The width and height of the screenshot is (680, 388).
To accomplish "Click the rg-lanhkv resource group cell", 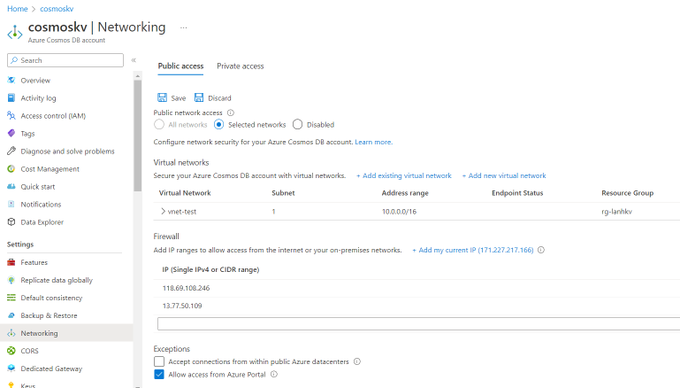I will pyautogui.click(x=616, y=212).
